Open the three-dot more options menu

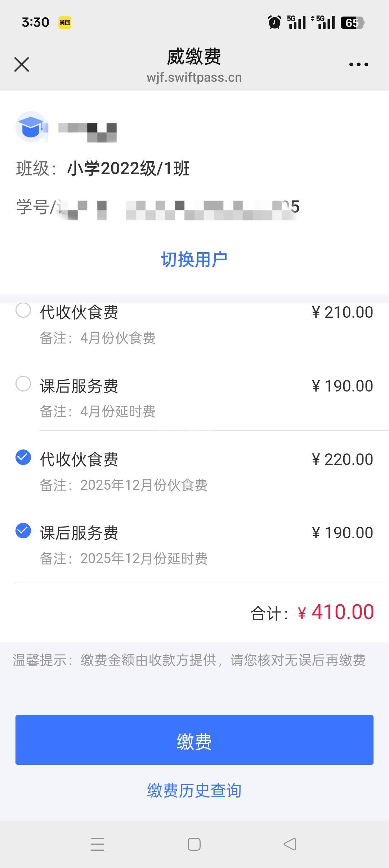coord(358,65)
